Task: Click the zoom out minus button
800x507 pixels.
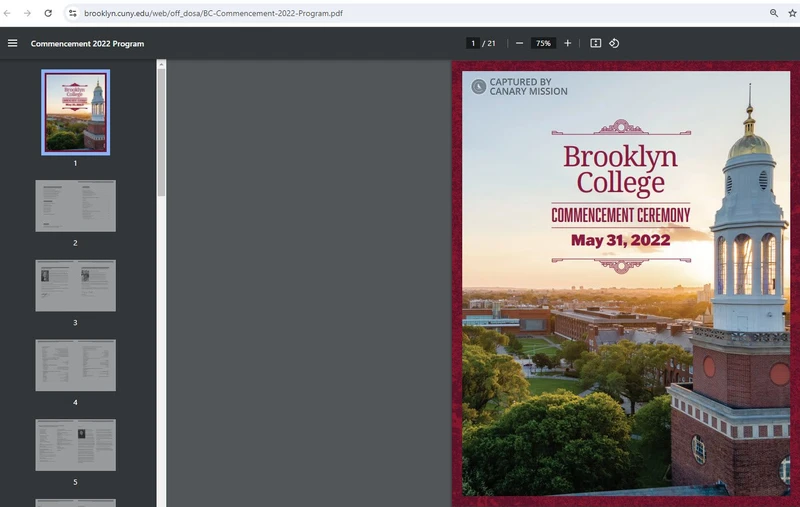Action: (519, 43)
